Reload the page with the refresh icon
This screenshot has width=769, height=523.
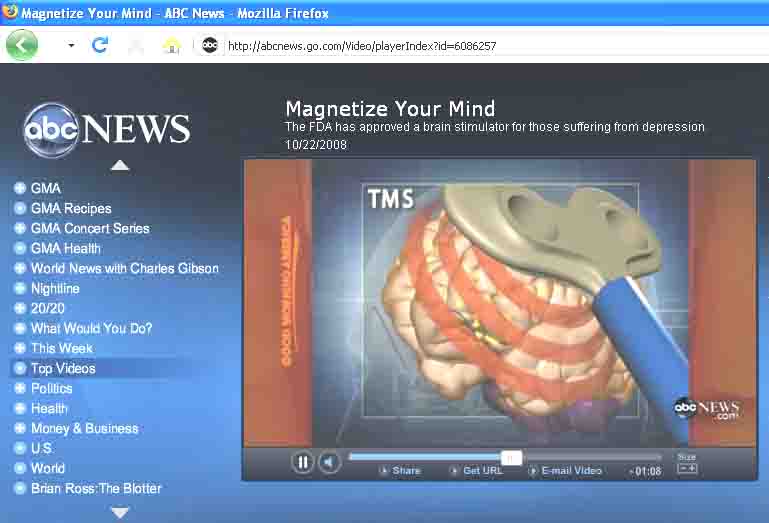click(100, 45)
